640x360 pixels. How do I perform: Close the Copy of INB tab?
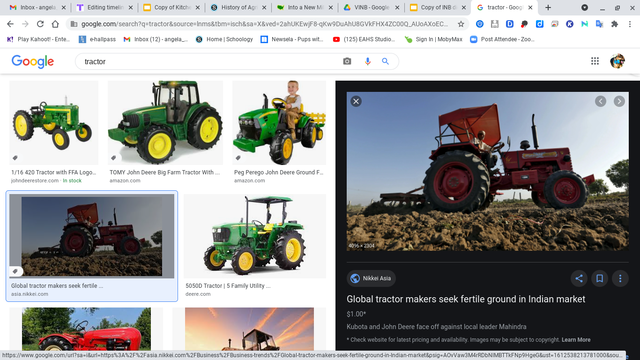463,7
